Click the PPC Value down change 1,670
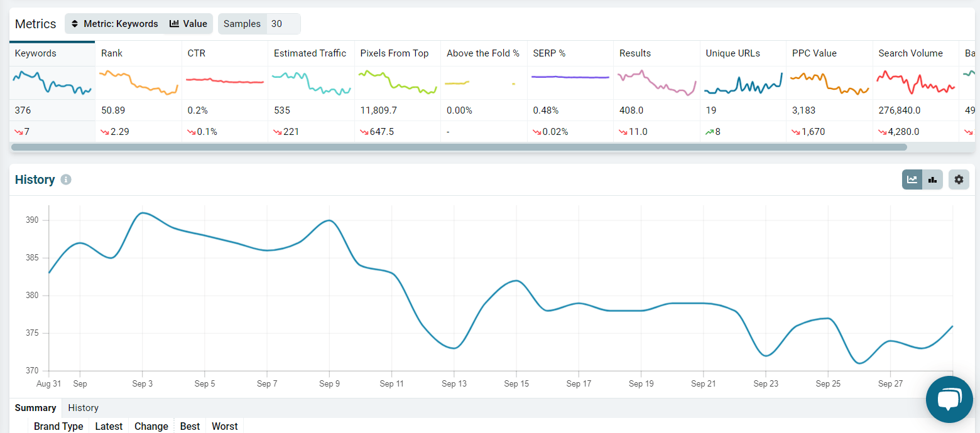Viewport: 980px width, 433px height. coord(808,132)
